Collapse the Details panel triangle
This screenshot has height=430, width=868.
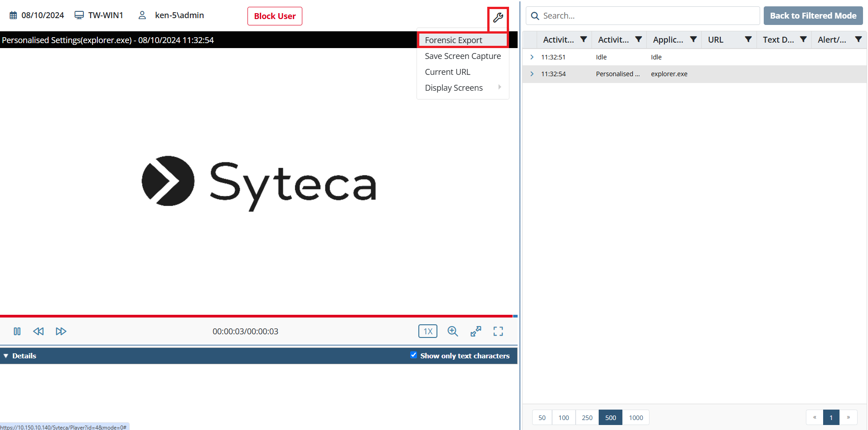point(6,356)
